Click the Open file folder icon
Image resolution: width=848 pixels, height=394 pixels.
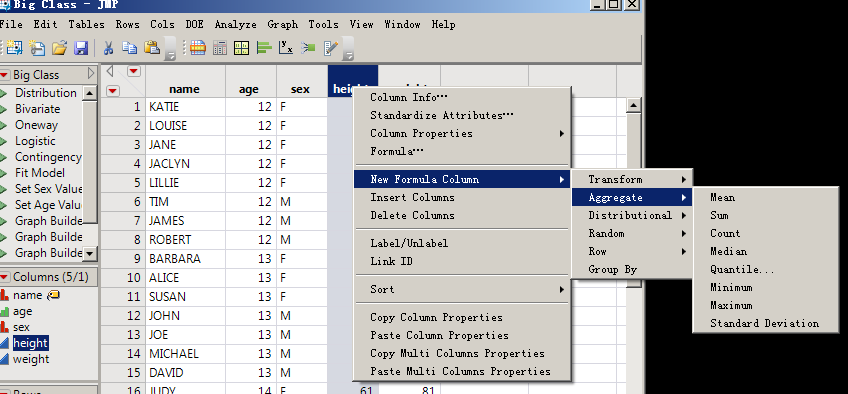pyautogui.click(x=59, y=48)
